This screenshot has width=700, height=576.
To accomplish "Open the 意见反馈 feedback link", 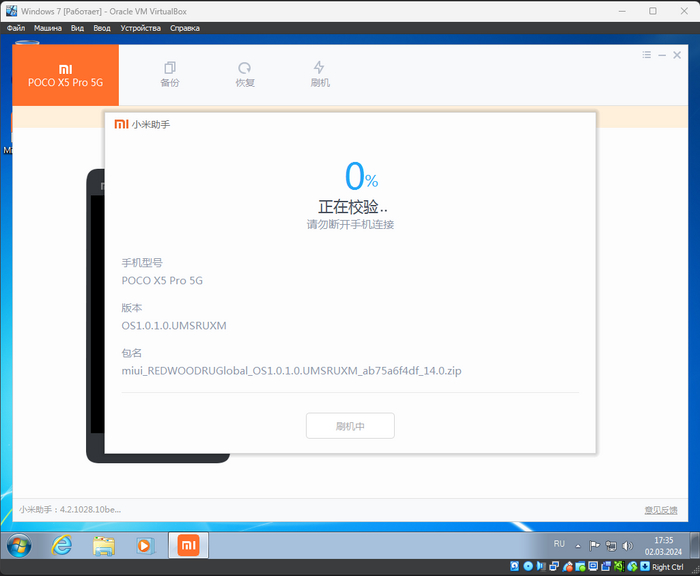I will [661, 510].
